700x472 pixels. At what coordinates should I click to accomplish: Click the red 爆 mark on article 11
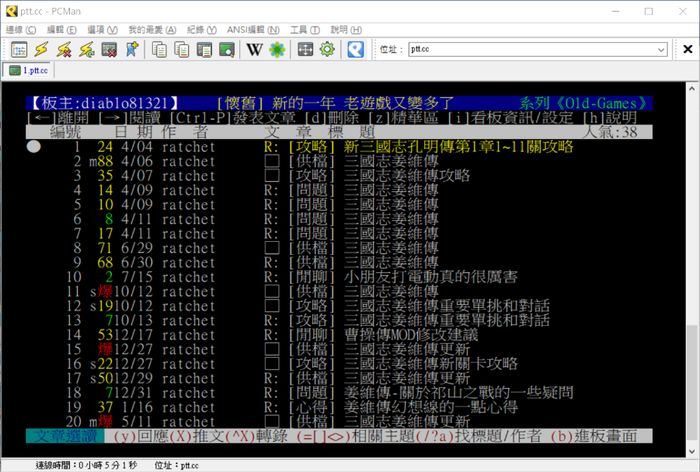(105, 292)
